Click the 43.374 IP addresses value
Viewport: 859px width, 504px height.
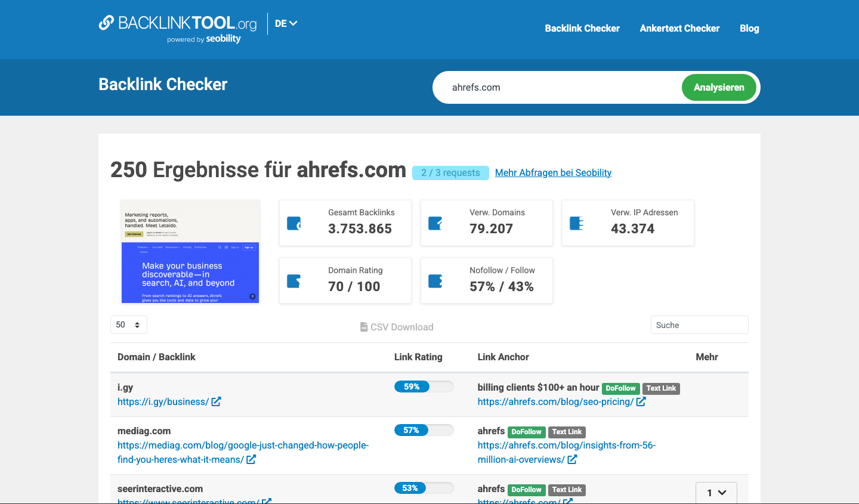pyautogui.click(x=632, y=228)
